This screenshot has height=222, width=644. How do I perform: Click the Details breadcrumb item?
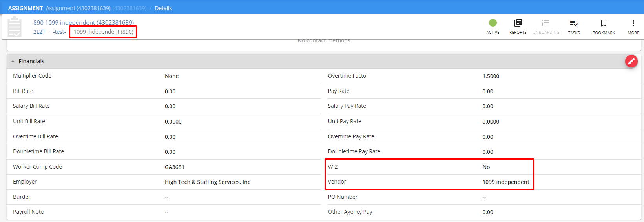(163, 8)
